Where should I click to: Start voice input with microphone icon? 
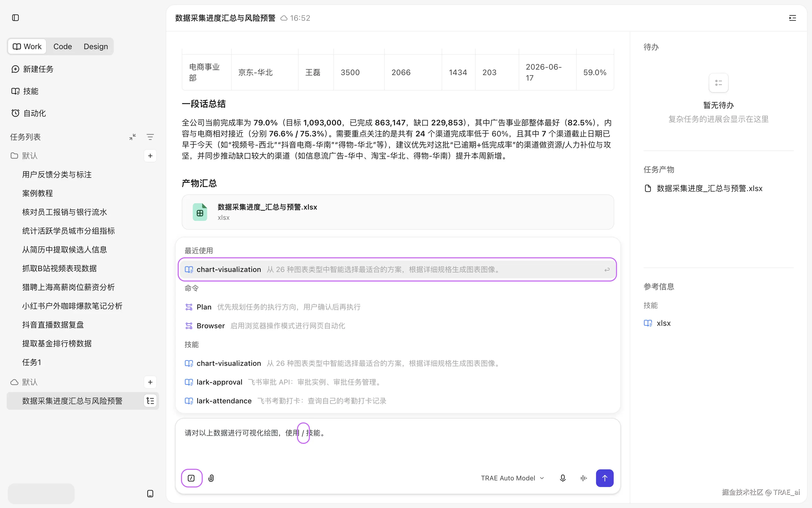(x=563, y=478)
